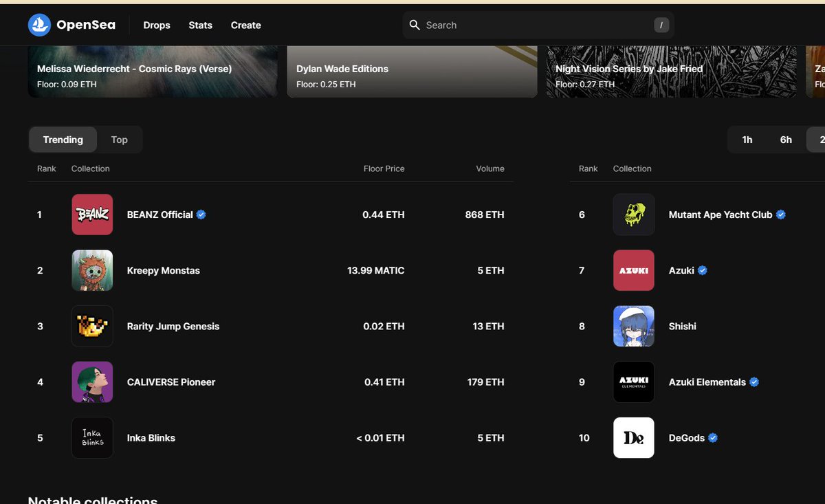Open DeGods collection name link
This screenshot has width=825, height=504.
tap(687, 437)
